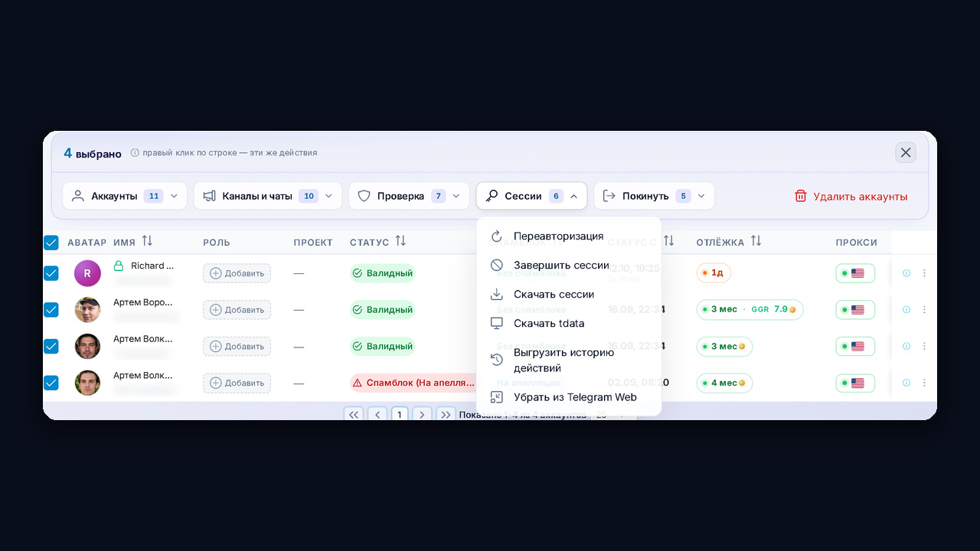This screenshot has height=551, width=980.
Task: Select Убрать из Telegram Web
Action: click(x=569, y=397)
